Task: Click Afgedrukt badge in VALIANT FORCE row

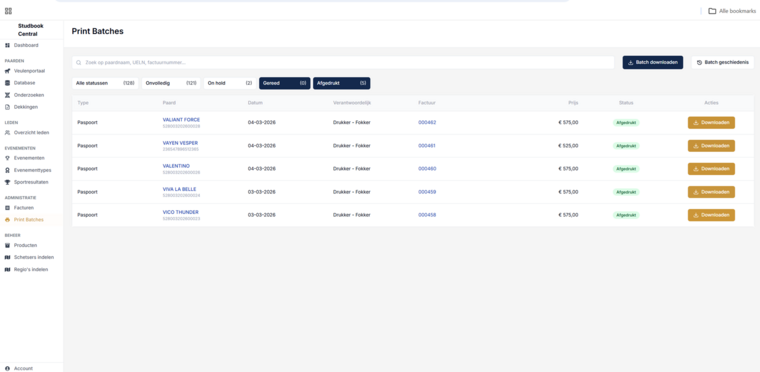Action: (x=626, y=123)
